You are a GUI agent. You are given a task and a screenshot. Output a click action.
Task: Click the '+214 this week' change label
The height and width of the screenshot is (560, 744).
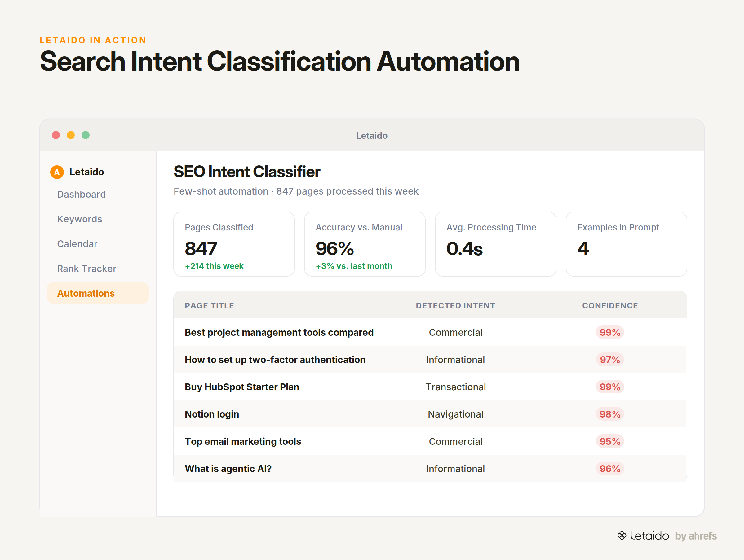214,266
